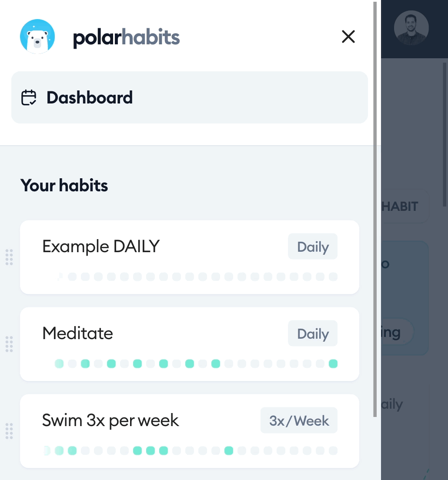Click the drag handle beside Swim 3x per week
This screenshot has width=448, height=480.
click(9, 431)
